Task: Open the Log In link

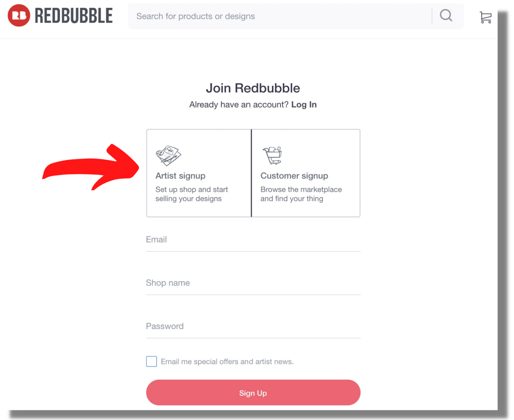Action: click(304, 104)
